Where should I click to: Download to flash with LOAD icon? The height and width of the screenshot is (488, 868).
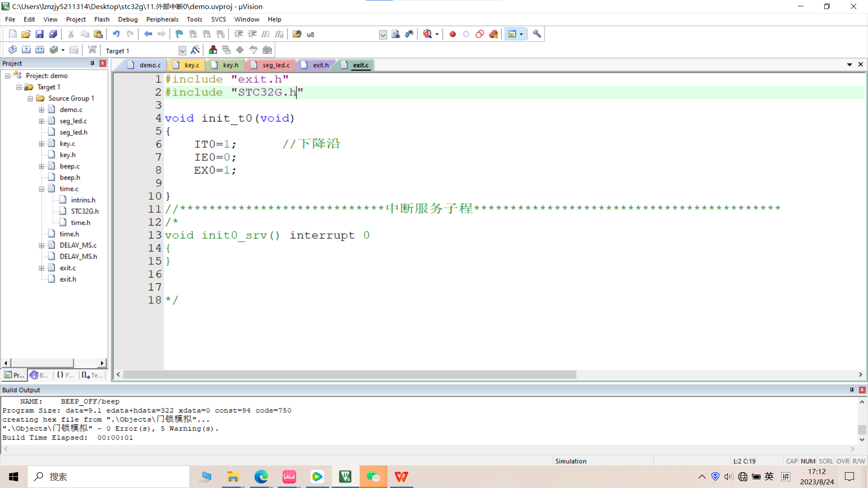[92, 50]
